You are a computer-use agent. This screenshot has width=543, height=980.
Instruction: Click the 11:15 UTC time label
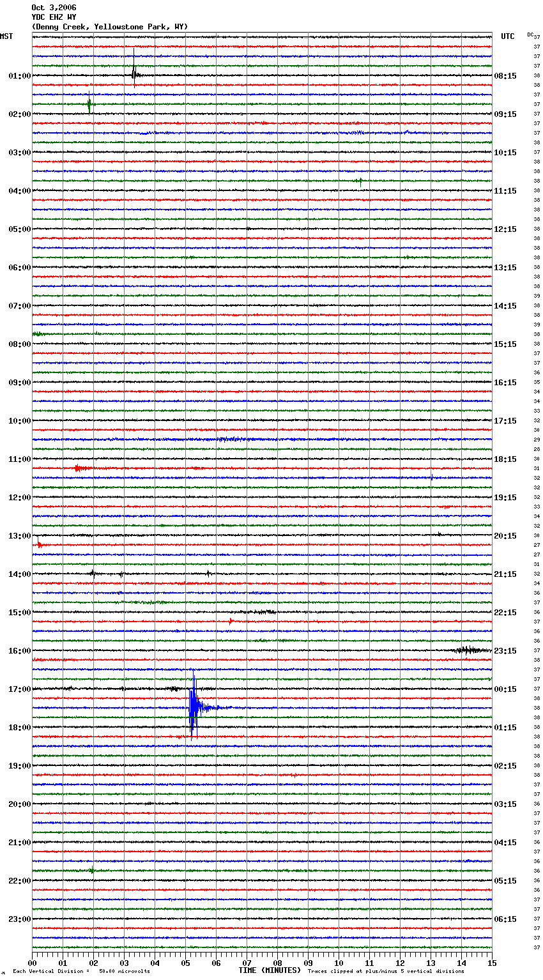(505, 191)
